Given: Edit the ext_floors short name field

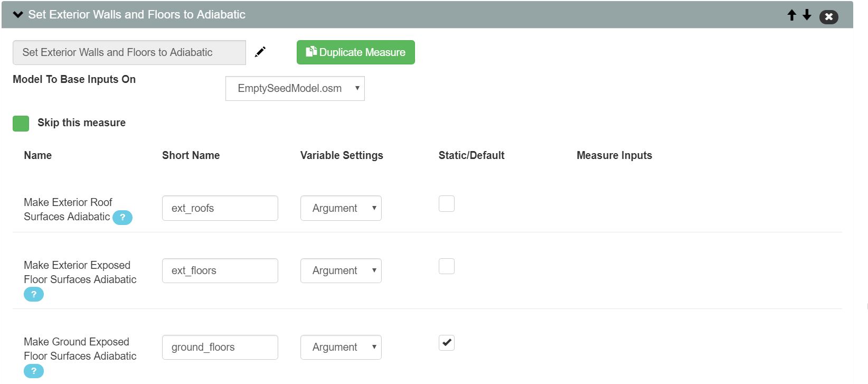Looking at the screenshot, I should (220, 270).
